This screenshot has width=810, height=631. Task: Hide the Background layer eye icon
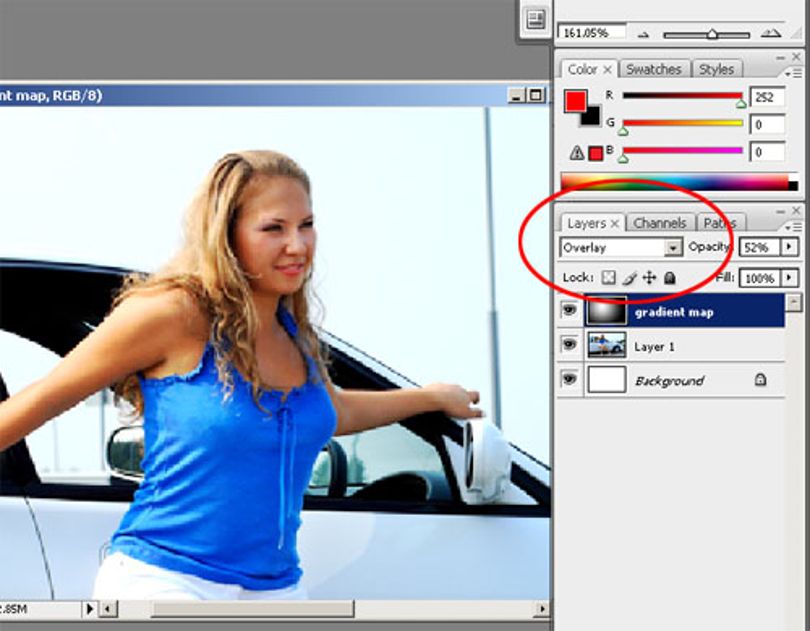(569, 379)
